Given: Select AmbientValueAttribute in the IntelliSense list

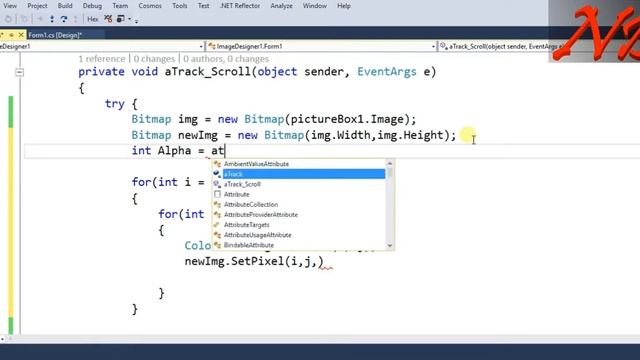Looking at the screenshot, I should (304, 164).
